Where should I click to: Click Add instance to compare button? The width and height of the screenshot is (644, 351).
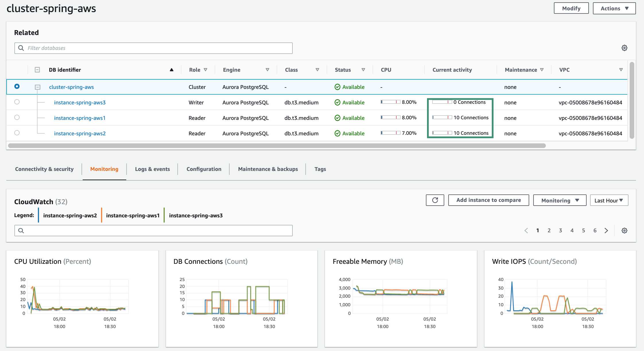(x=488, y=200)
